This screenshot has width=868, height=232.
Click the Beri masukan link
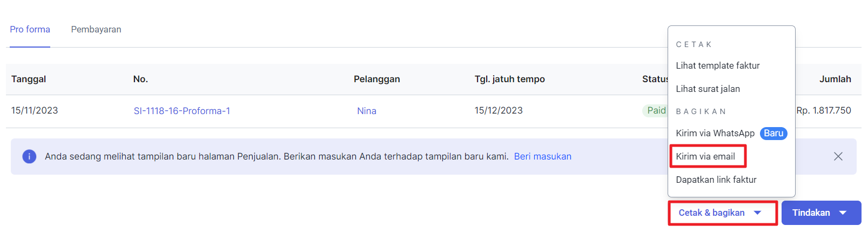[x=542, y=156]
